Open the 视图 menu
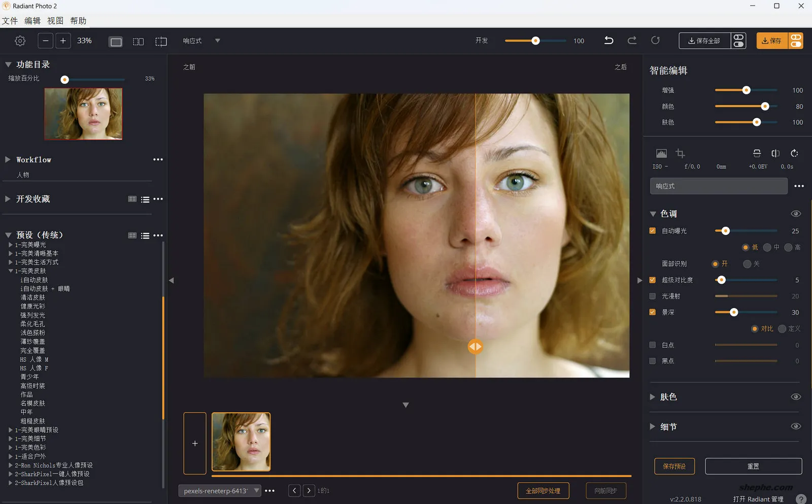The image size is (812, 504). [55, 21]
